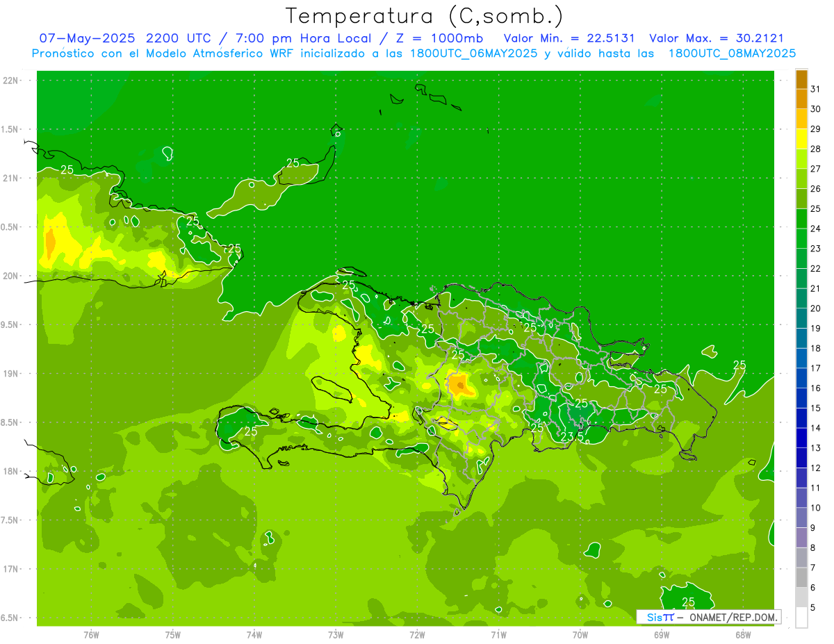Click the amber swatch between 29 and 30
Image resolution: width=834 pixels, height=644 pixels.
pyautogui.click(x=801, y=119)
